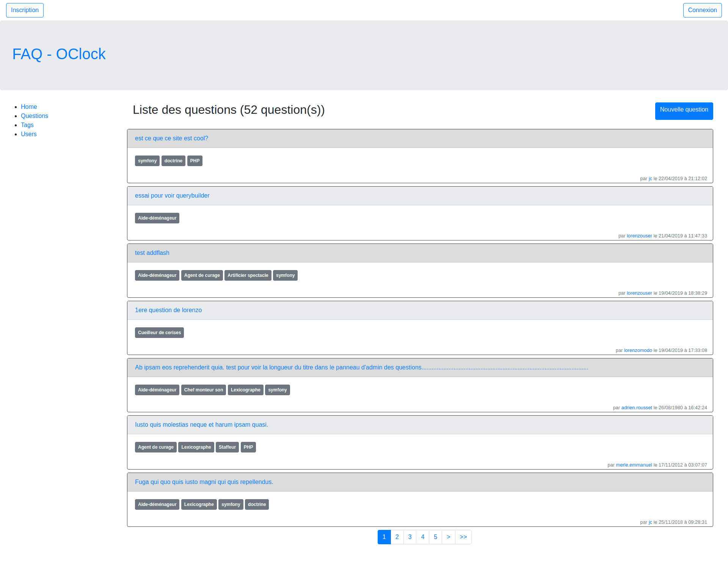Open the question '1ere question de lorenzo'

pos(168,310)
